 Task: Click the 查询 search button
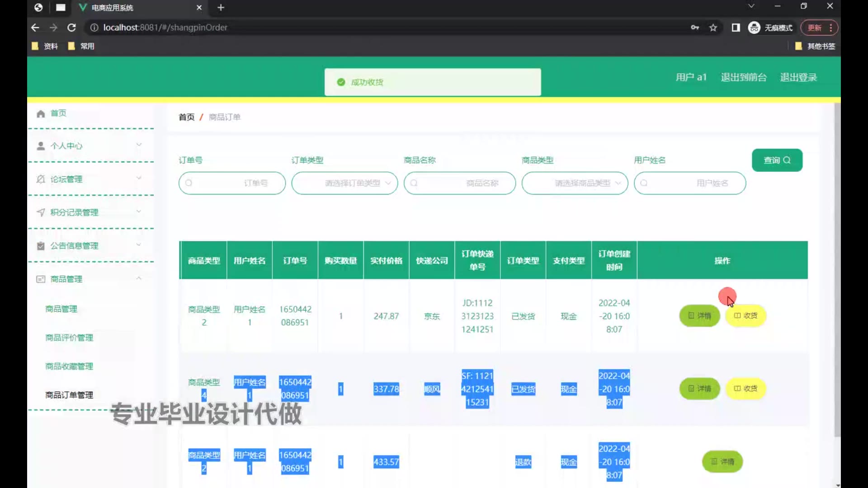click(777, 160)
